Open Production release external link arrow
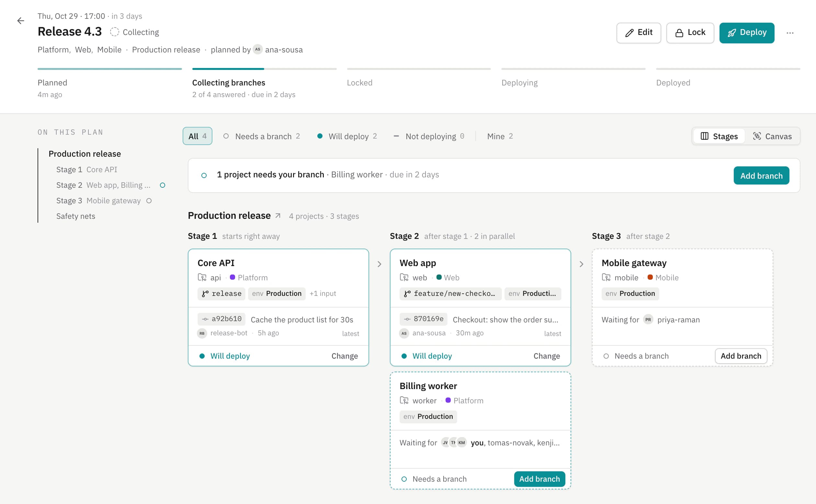Screen dimensions: 816x504 pos(278,216)
